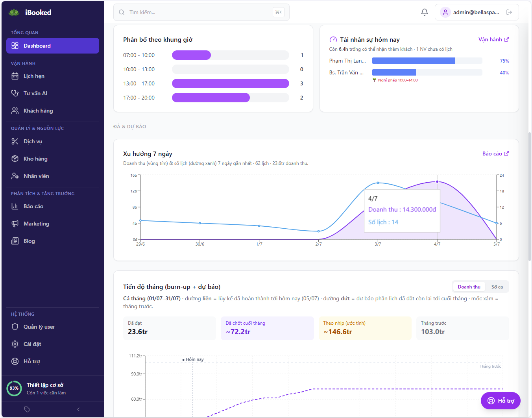Open the Báo cáo link on trend card
The height and width of the screenshot is (418, 532).
(495, 154)
